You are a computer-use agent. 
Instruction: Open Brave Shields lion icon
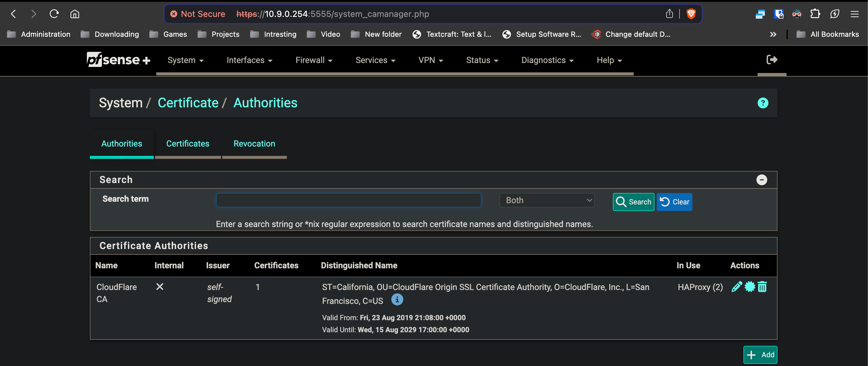click(691, 14)
